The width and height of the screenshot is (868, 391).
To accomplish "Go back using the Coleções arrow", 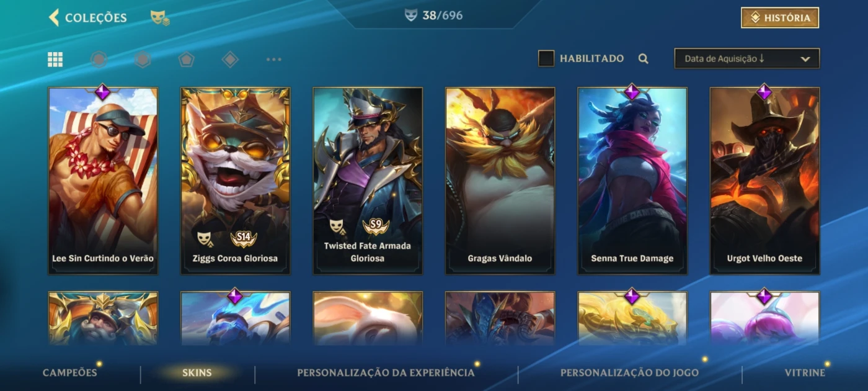I will 54,17.
